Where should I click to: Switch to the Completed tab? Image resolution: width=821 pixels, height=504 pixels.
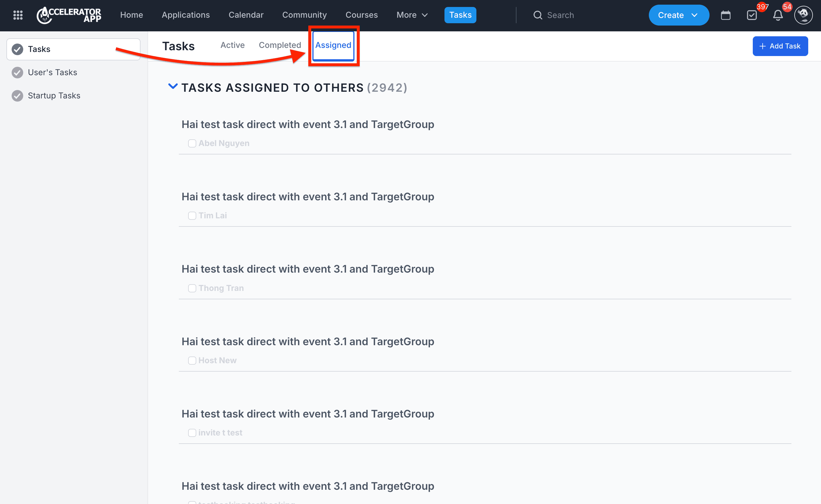[x=280, y=45]
